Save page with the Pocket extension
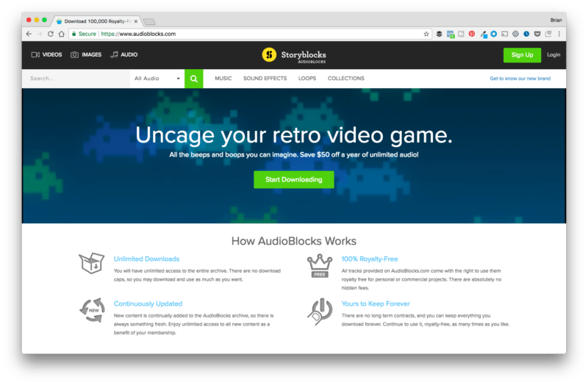This screenshot has width=588, height=385. click(x=537, y=34)
